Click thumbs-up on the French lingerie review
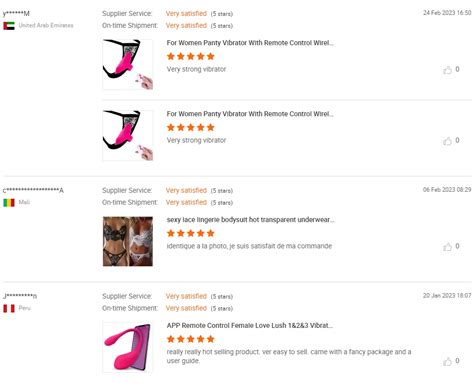 click(x=447, y=247)
